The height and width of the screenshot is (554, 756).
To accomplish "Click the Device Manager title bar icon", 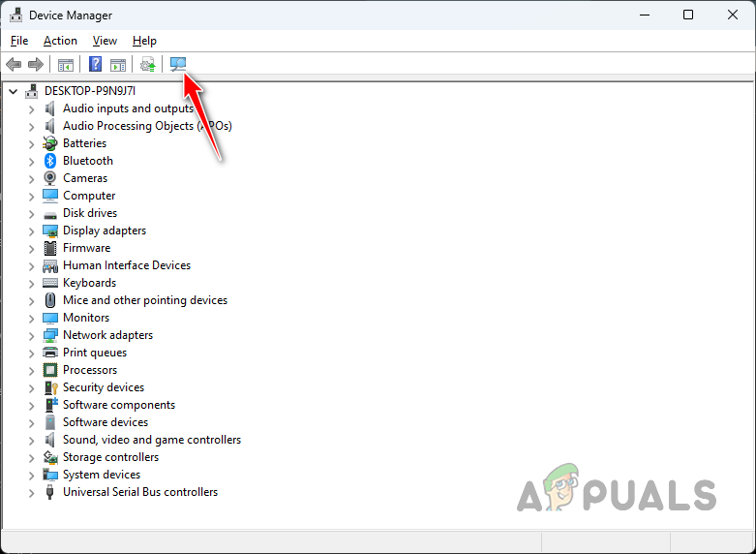I will pos(16,15).
